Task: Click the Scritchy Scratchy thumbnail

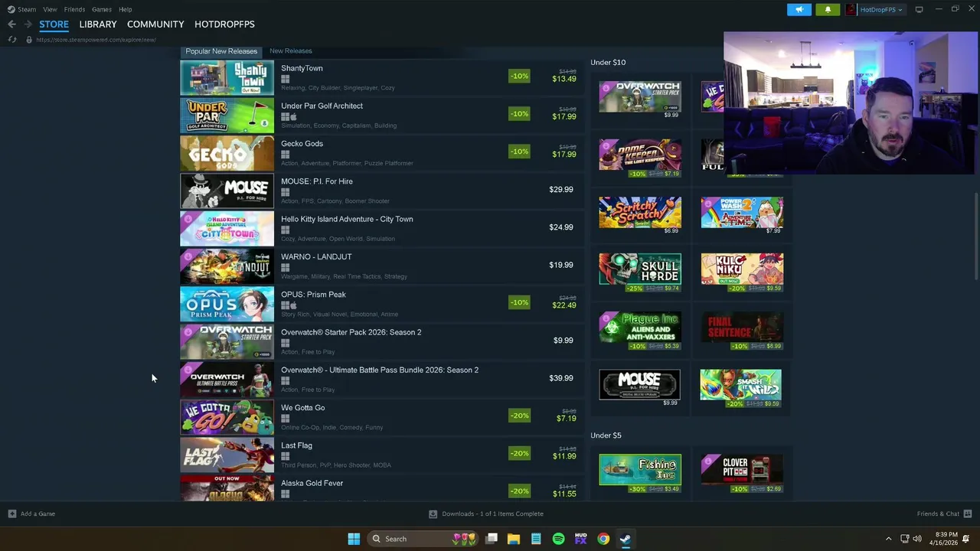Action: click(x=640, y=212)
